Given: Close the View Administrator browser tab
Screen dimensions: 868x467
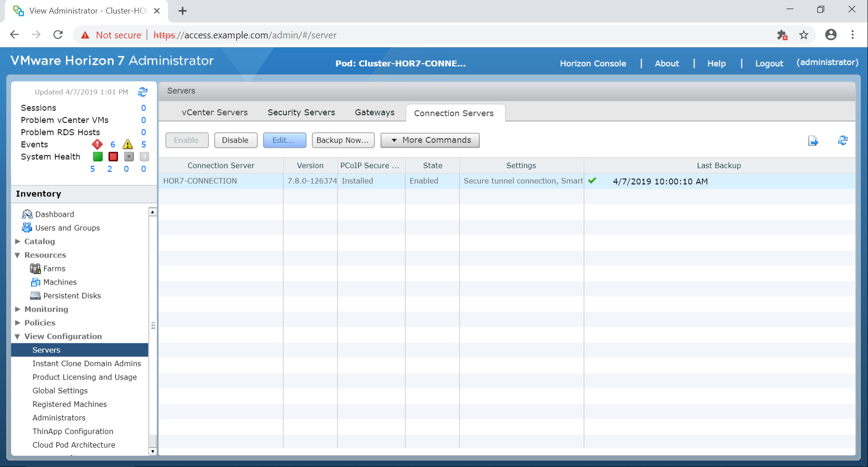Looking at the screenshot, I should pyautogui.click(x=157, y=11).
